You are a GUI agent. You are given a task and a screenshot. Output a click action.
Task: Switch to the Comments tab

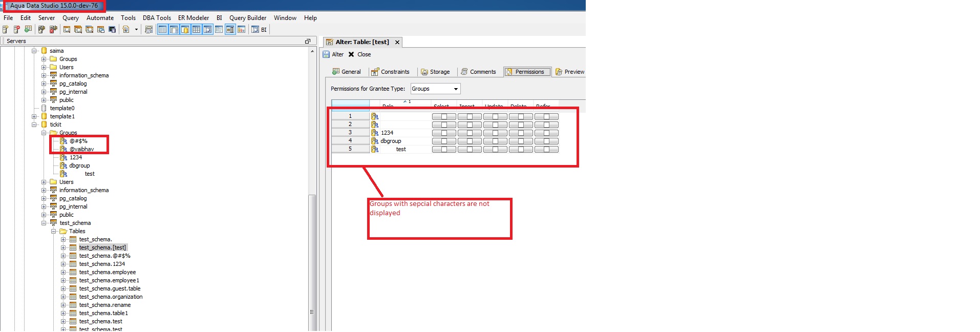pos(478,72)
